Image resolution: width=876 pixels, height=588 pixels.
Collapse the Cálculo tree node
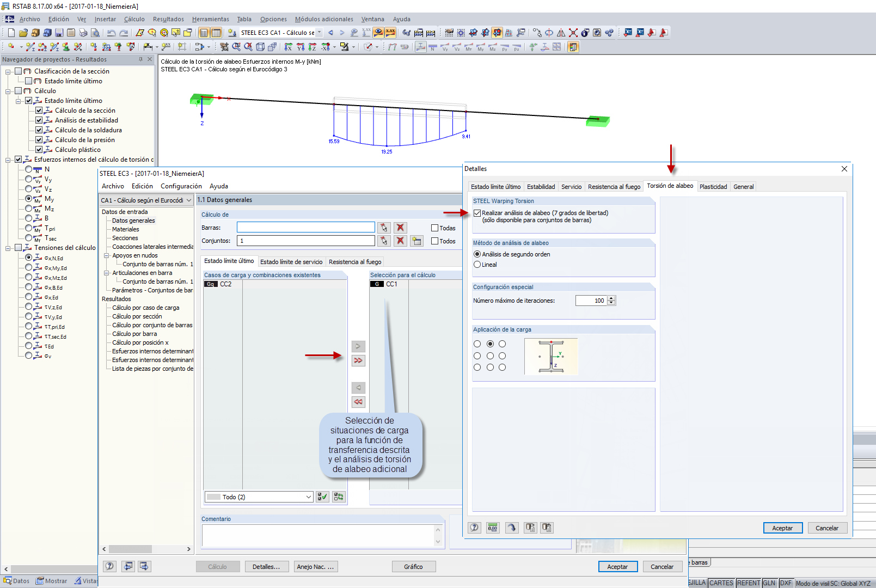(8, 91)
